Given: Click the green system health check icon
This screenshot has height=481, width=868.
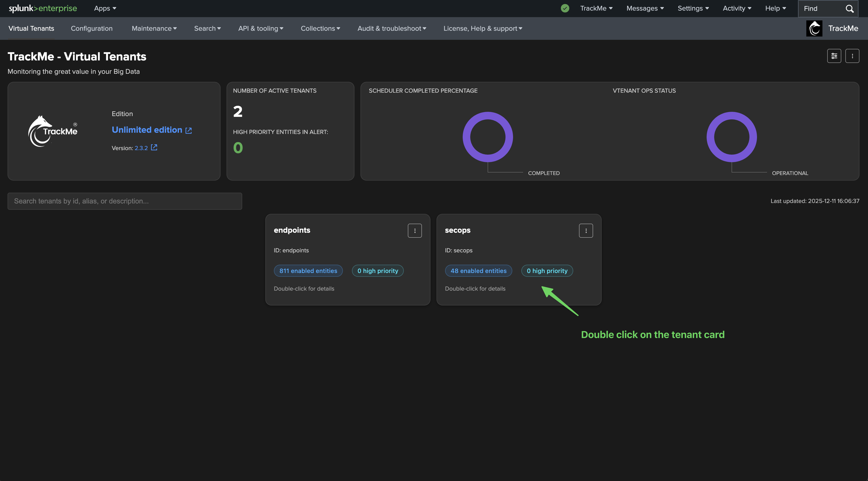Looking at the screenshot, I should (565, 8).
